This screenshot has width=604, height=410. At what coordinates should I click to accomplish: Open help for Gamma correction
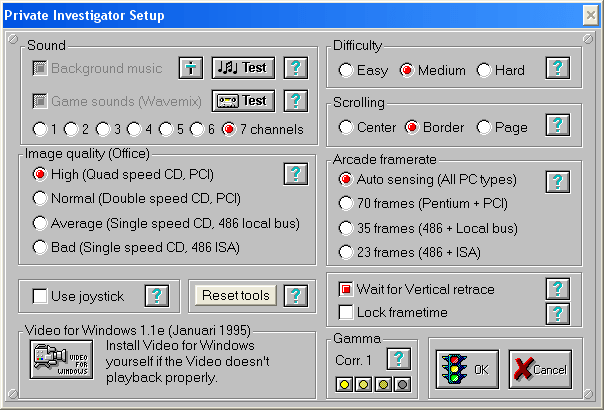coord(399,359)
